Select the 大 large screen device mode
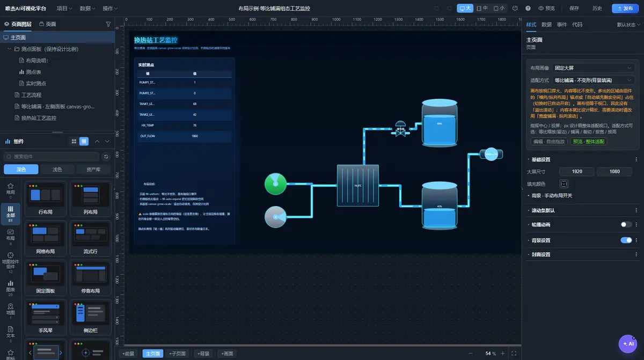644x360 pixels. 465,9
